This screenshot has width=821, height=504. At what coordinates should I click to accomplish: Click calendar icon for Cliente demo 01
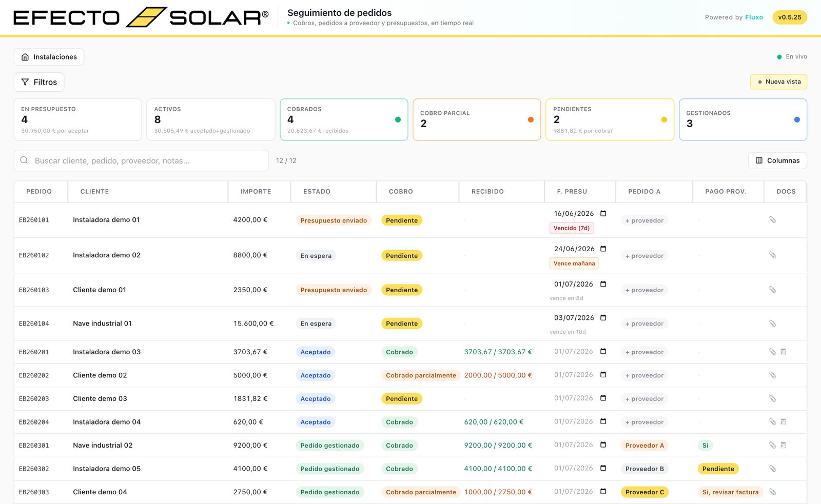603,284
